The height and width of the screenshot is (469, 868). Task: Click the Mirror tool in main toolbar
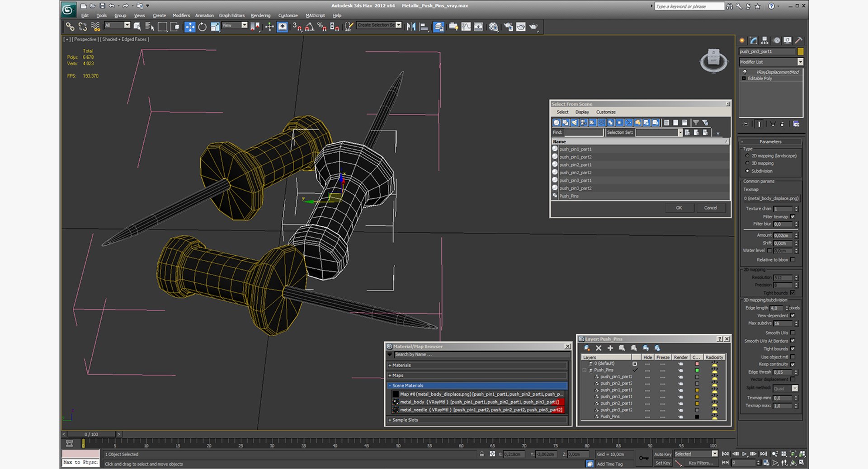411,27
